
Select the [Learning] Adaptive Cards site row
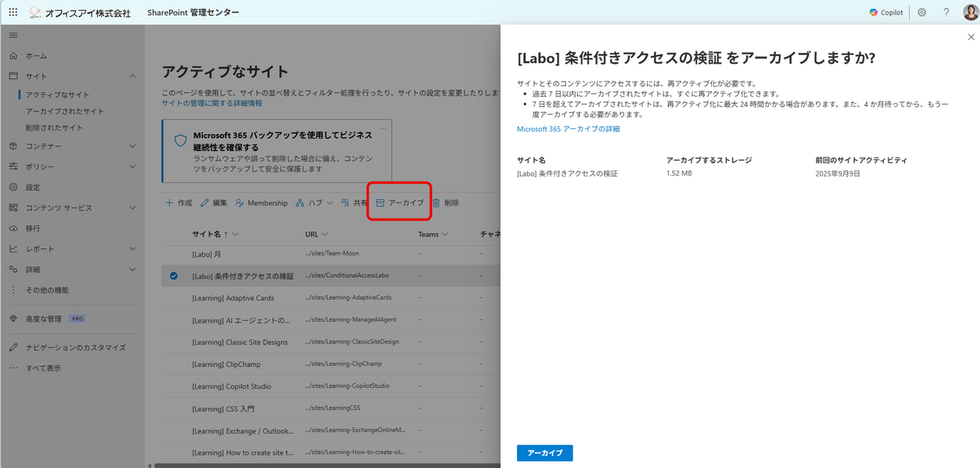pos(233,298)
